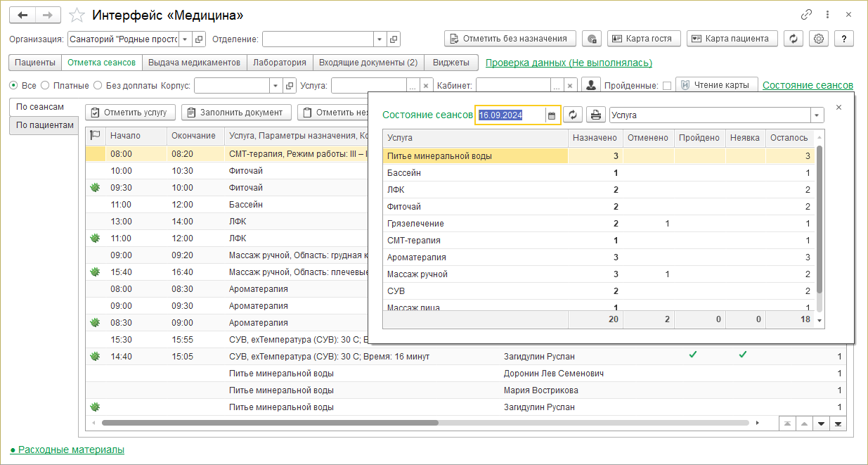Print the session status report
868x465 pixels.
coord(596,115)
